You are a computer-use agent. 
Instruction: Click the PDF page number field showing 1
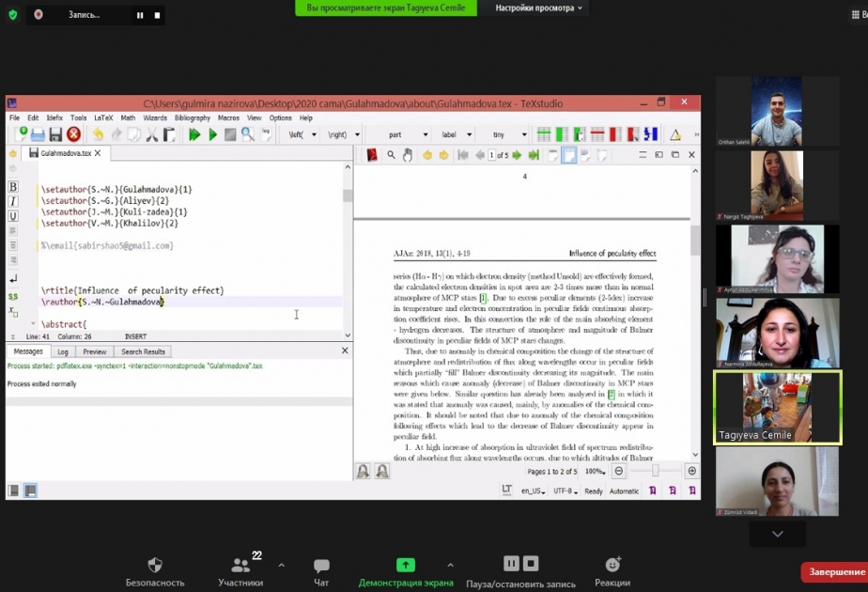(491, 155)
